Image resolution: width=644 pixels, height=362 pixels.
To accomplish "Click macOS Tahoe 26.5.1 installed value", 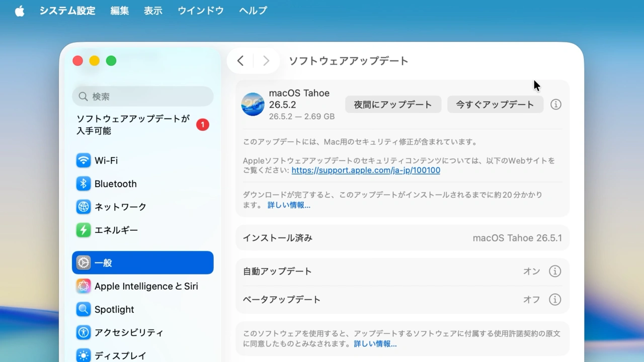I will click(x=517, y=238).
